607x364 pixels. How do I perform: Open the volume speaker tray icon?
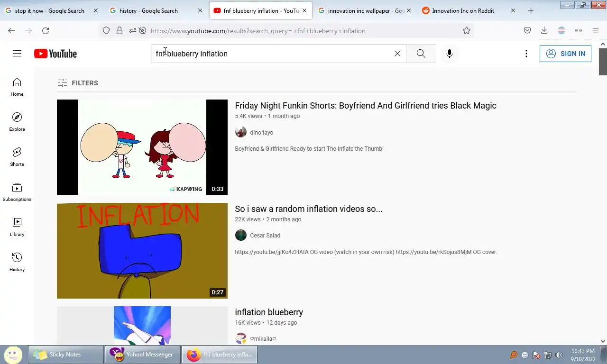[559, 355]
